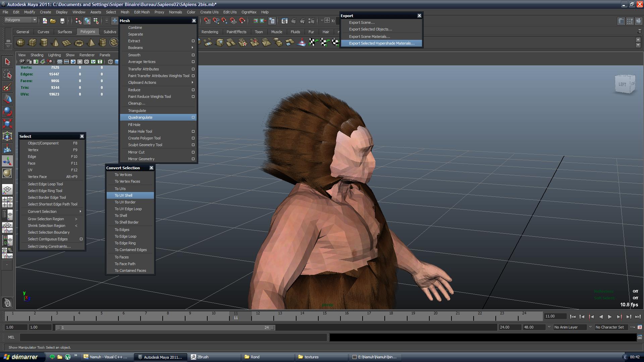Viewport: 644px width, 362px height.
Task: Click Quadrangulate in Mesh menu
Action: click(x=158, y=117)
